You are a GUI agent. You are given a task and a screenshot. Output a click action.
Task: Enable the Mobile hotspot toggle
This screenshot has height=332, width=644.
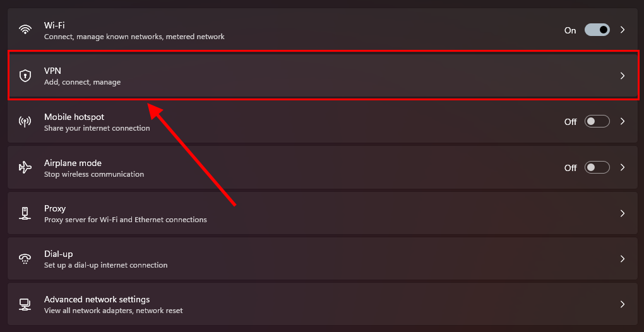(597, 121)
